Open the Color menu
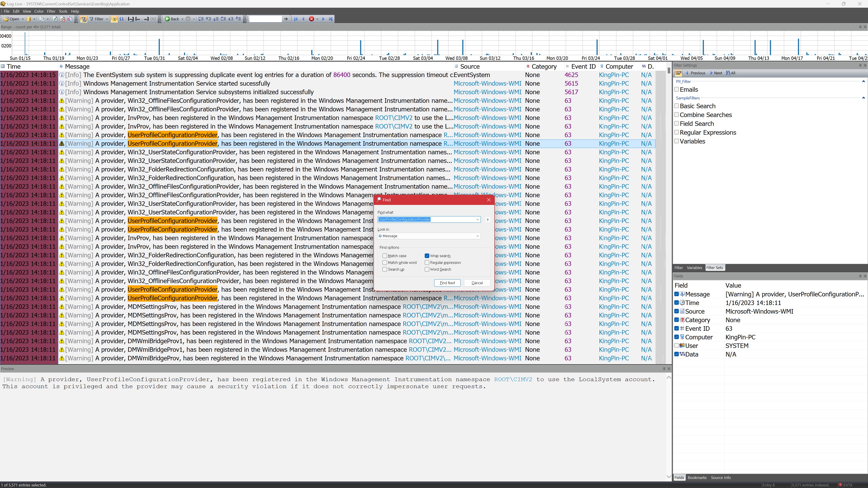868x488 pixels. coord(39,11)
